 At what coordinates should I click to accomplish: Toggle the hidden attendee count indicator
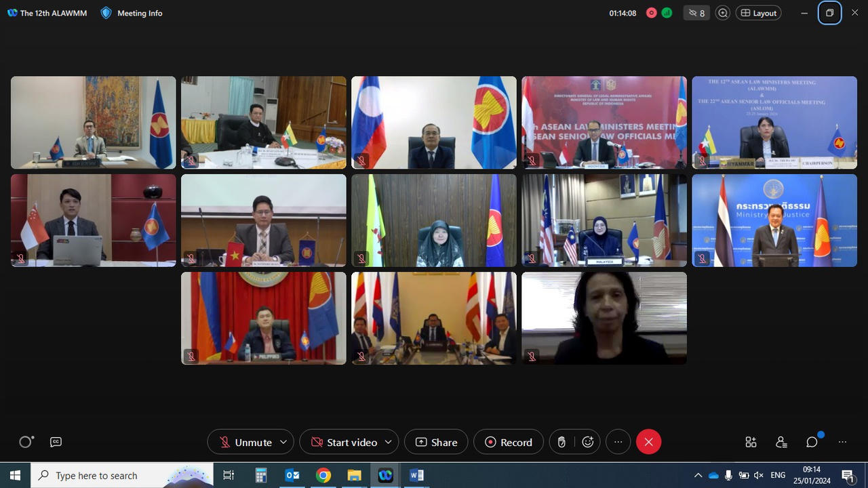click(696, 12)
